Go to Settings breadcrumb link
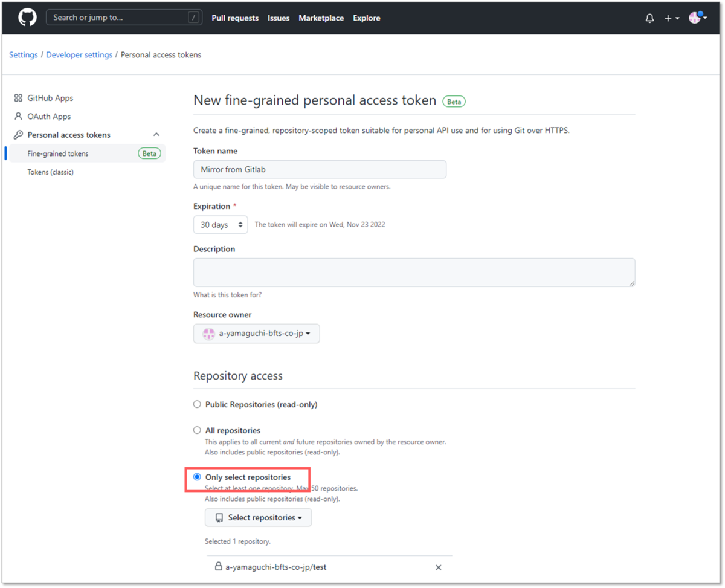This screenshot has height=588, width=725. tap(24, 55)
